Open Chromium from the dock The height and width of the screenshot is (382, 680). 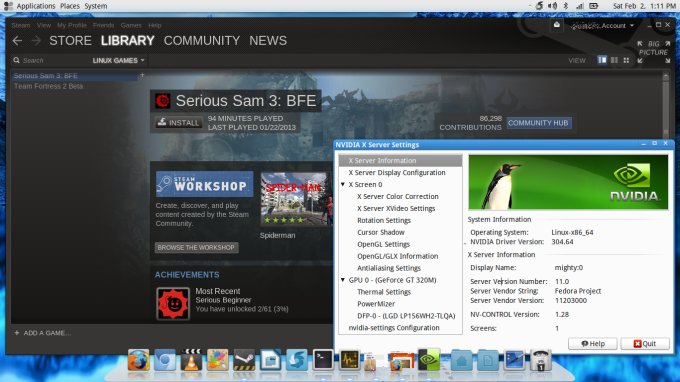pyautogui.click(x=165, y=360)
